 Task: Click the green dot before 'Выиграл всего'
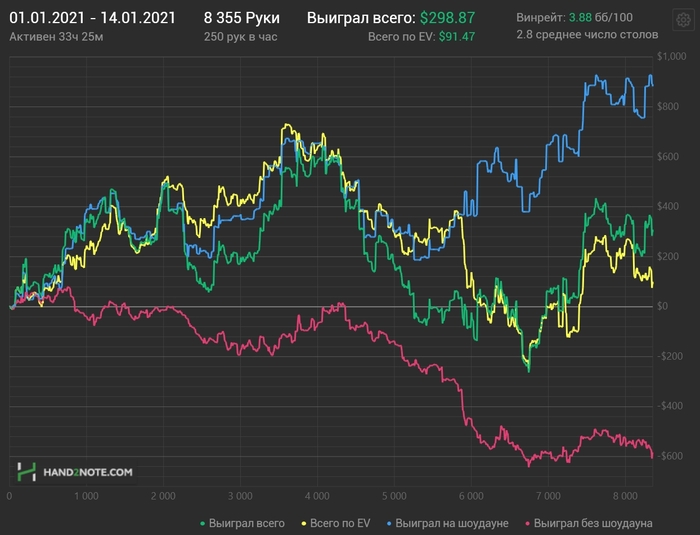203,523
